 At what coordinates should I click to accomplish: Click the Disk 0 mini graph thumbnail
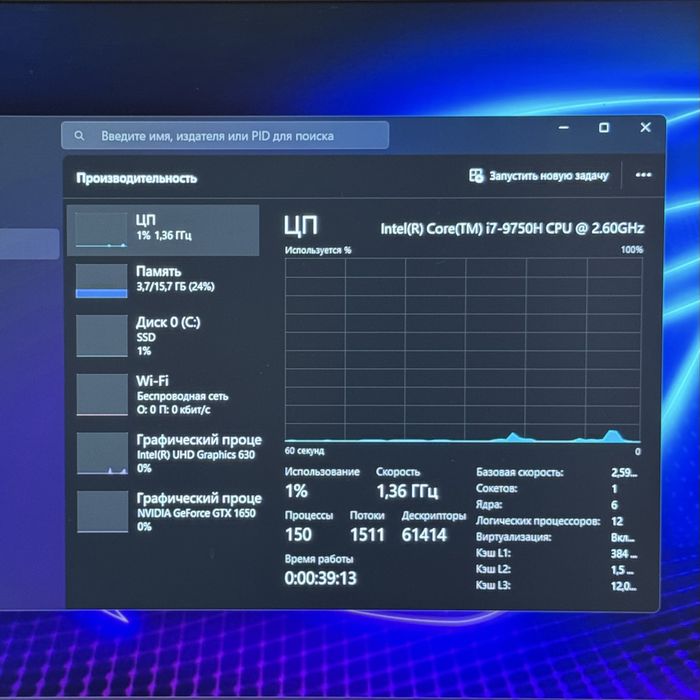pos(102,336)
